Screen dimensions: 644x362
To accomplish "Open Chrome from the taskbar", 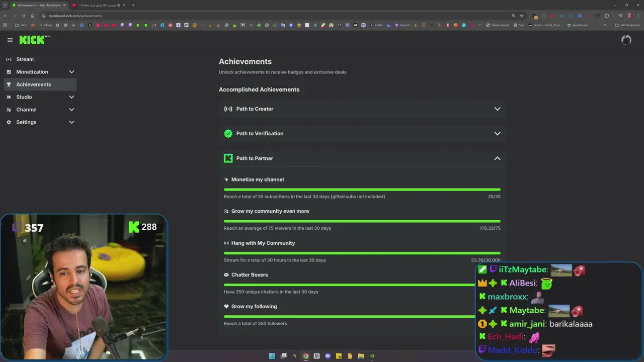I will [x=305, y=356].
